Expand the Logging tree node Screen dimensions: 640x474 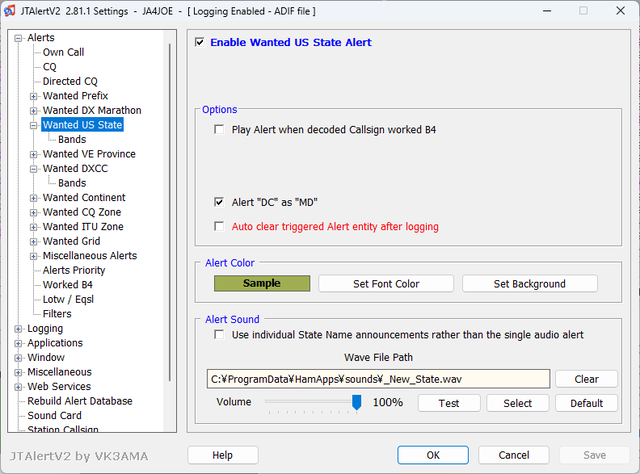point(18,329)
